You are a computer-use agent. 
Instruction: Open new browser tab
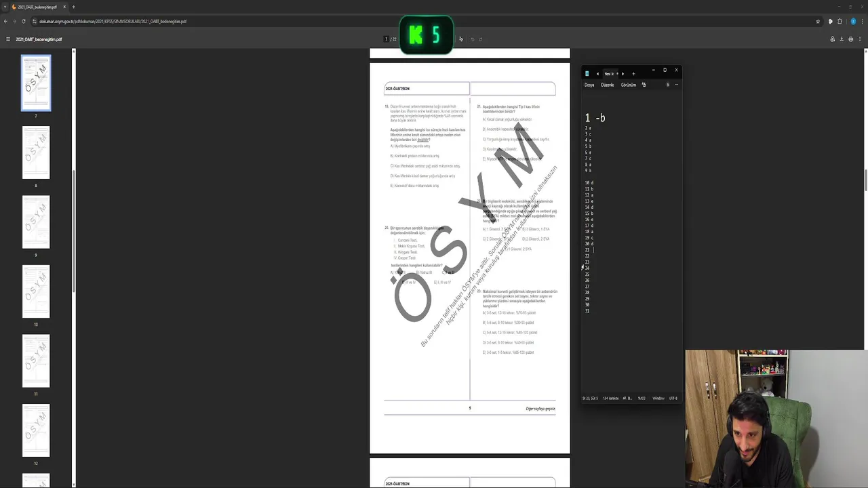[x=73, y=7]
